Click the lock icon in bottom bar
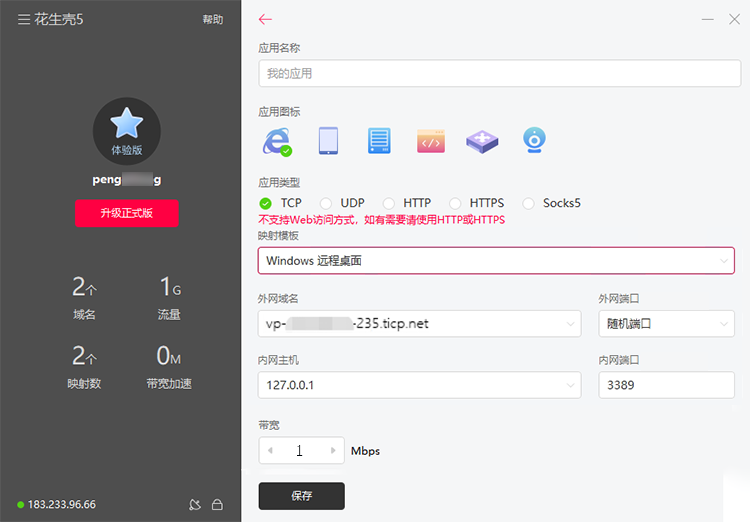The image size is (750, 522). point(217,504)
